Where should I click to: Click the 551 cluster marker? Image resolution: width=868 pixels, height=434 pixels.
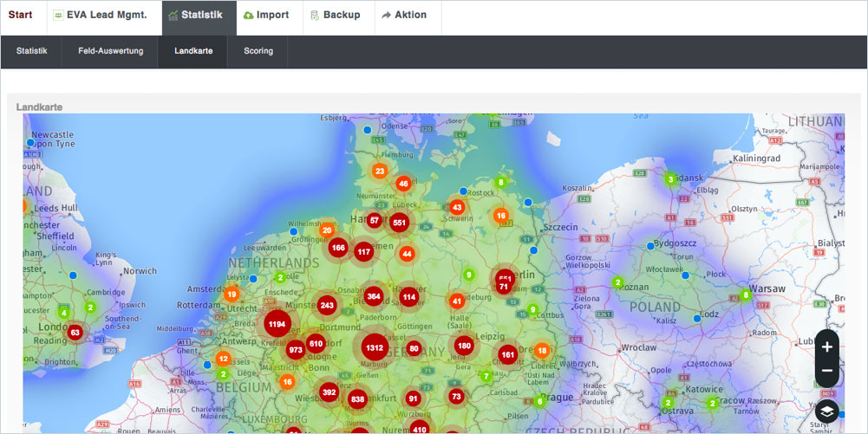[x=399, y=223]
